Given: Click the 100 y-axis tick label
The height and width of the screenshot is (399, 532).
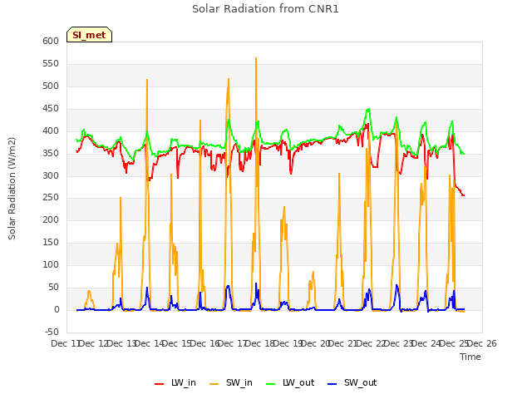Looking at the screenshot, I should pos(51,264).
